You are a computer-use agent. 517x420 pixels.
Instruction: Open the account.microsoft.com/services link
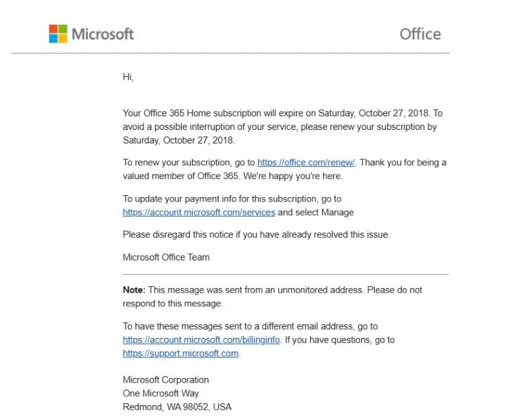(199, 212)
